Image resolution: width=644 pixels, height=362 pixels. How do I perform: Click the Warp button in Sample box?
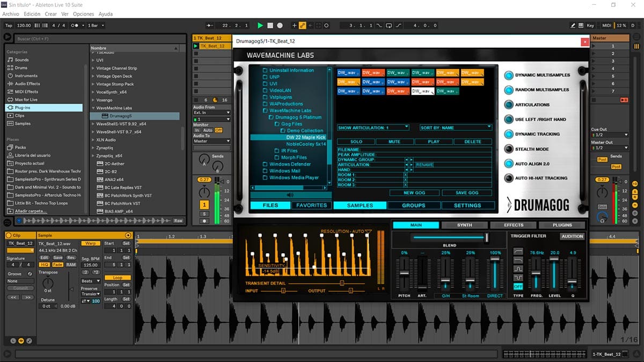coord(91,243)
